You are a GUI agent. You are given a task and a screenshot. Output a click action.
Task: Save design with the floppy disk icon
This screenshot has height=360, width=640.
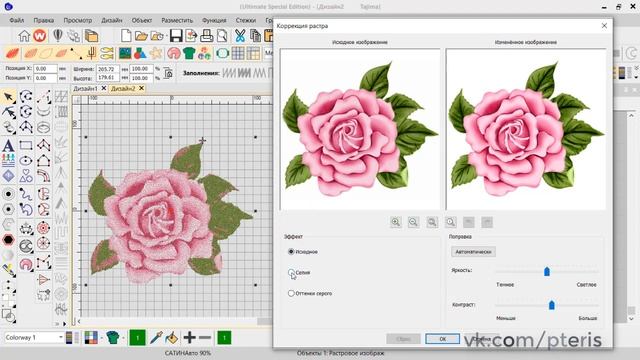click(176, 36)
